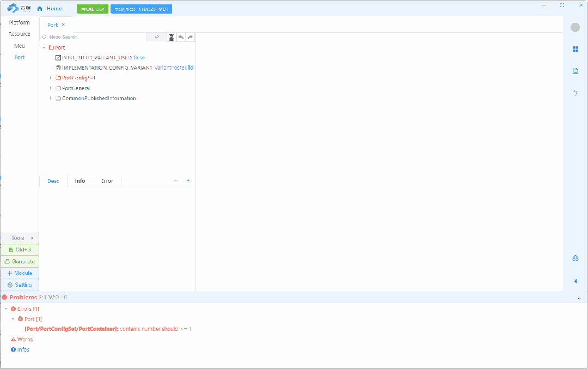The image size is (588, 369).
Task: Expand the CommonPublishedInformation node
Action: coord(51,99)
